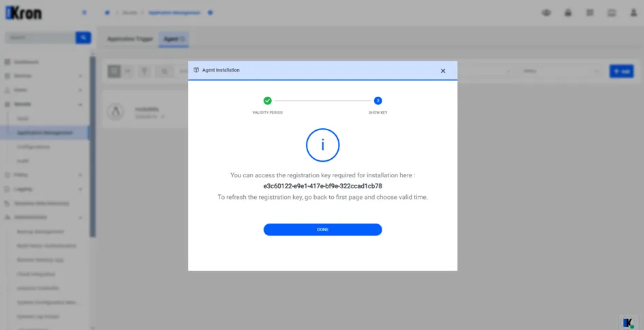Switch to the Agent tab

[x=174, y=39]
